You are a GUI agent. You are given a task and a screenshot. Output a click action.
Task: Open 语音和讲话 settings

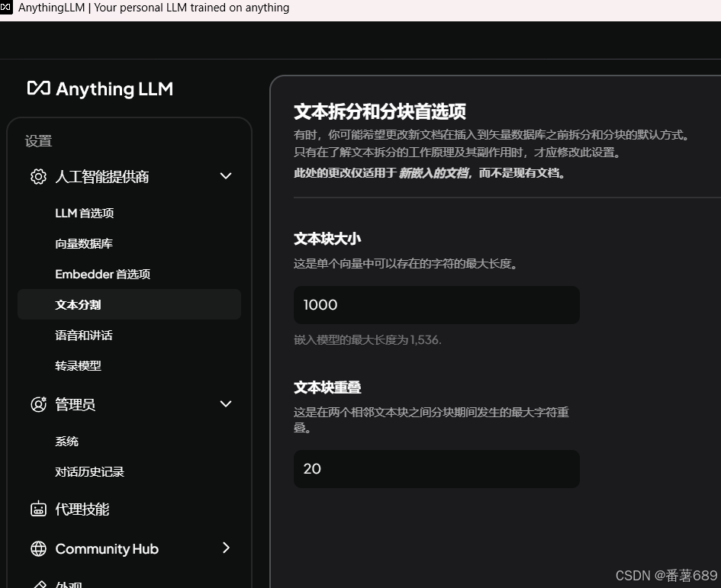[84, 335]
